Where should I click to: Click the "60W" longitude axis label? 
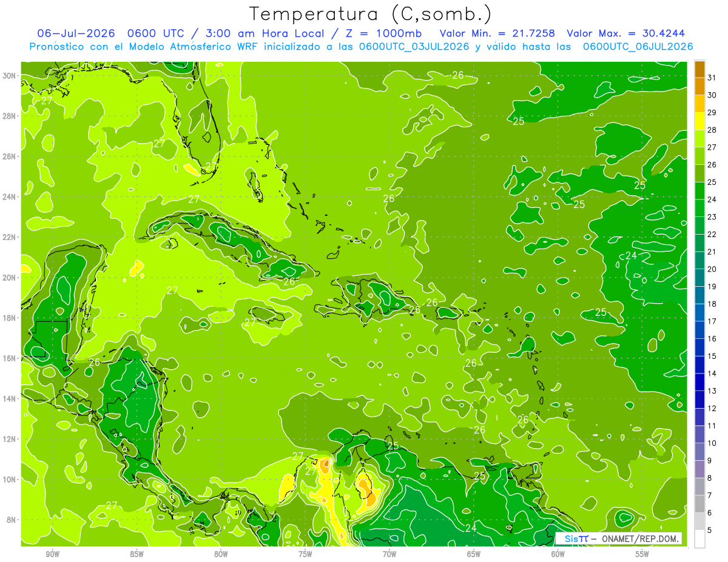(558, 554)
